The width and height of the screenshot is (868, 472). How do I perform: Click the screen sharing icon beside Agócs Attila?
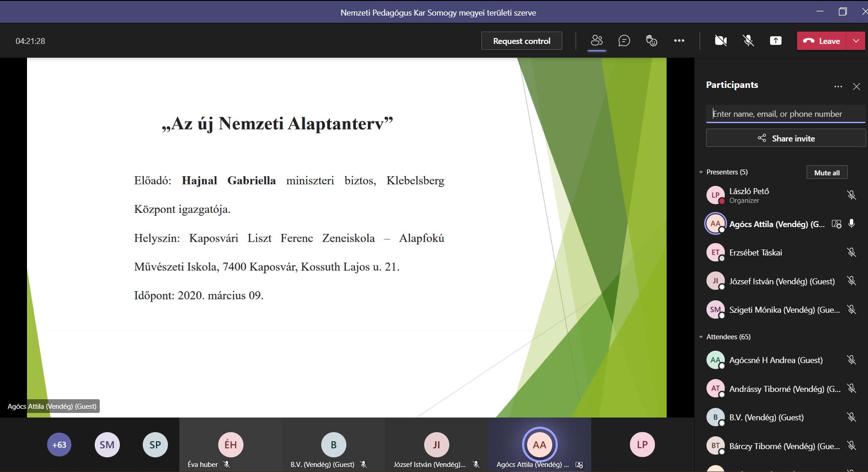(x=836, y=224)
